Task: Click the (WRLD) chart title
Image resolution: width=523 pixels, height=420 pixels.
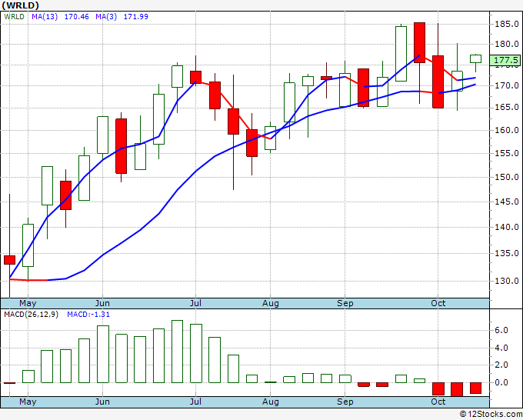Action: 20,5
